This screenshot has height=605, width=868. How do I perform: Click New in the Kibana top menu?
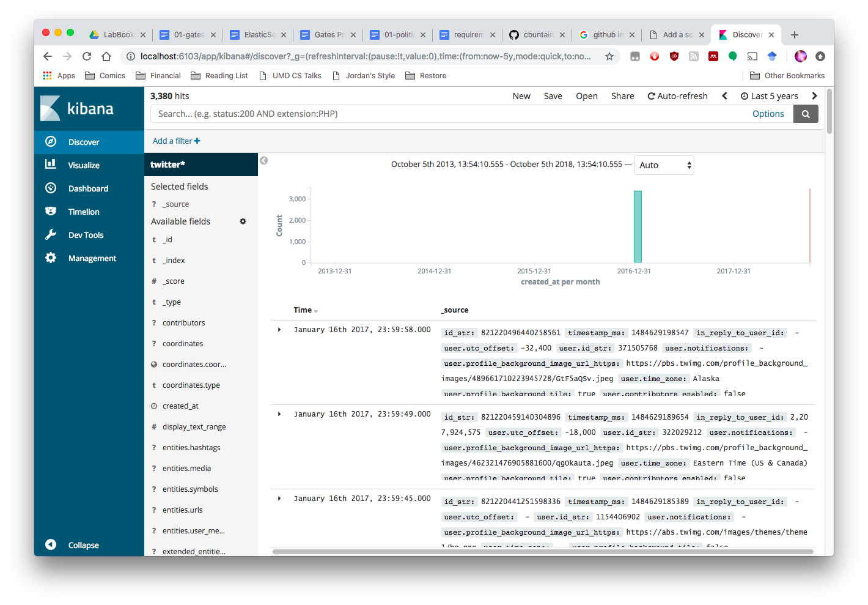click(x=521, y=96)
